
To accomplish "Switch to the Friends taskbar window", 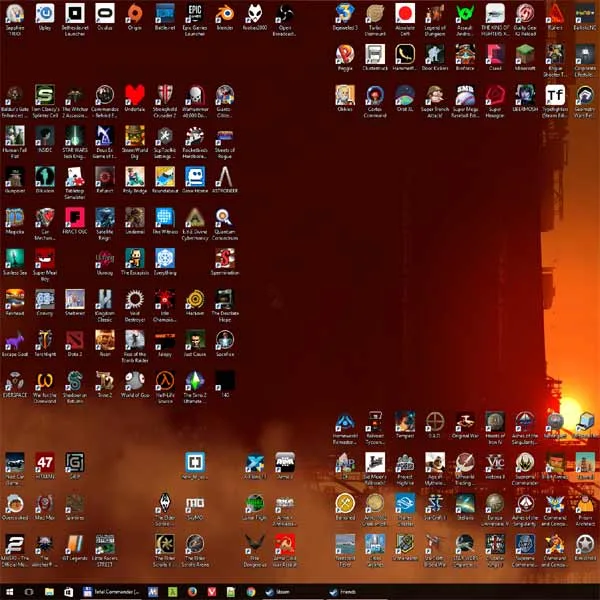I will click(x=357, y=592).
